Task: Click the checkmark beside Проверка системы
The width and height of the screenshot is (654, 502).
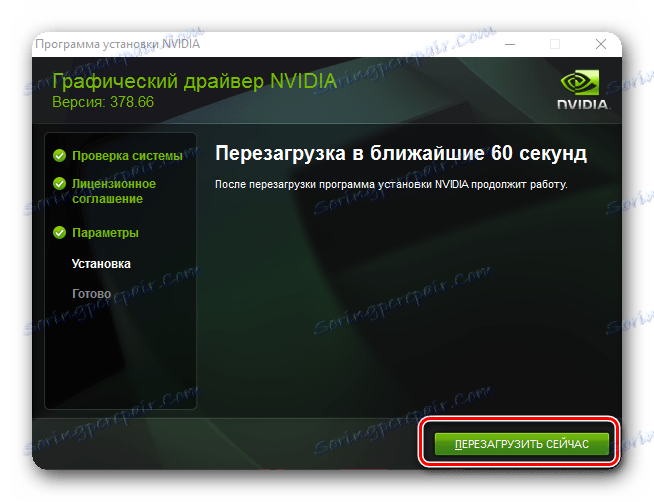Action: click(59, 156)
